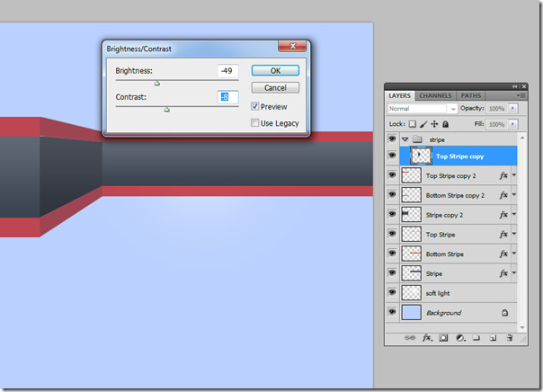Hide the Background layer eye icon
This screenshot has width=543, height=392.
(x=392, y=312)
